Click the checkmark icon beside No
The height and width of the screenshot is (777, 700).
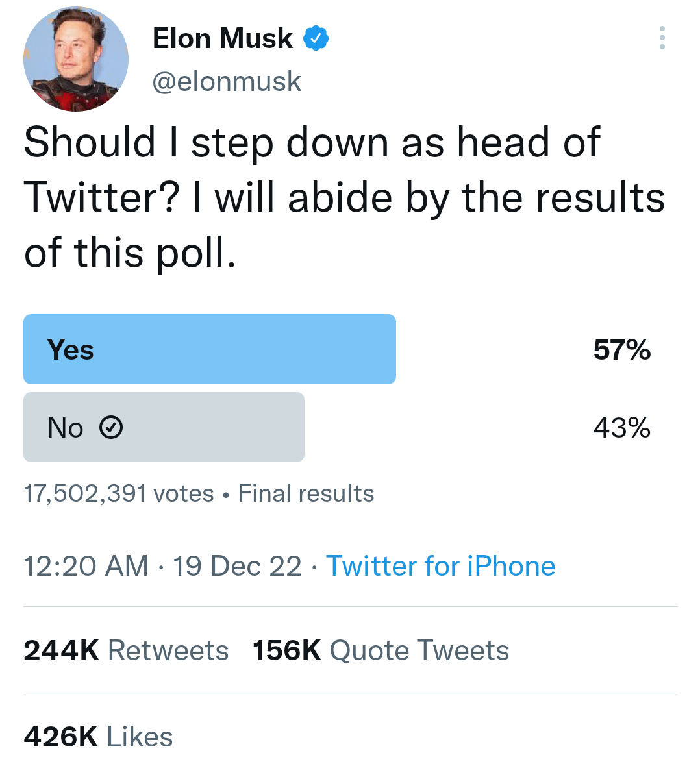pyautogui.click(x=111, y=428)
